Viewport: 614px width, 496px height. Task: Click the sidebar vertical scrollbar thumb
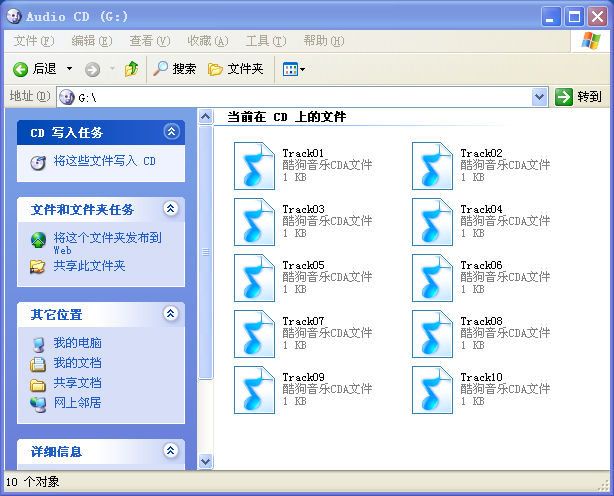point(206,253)
